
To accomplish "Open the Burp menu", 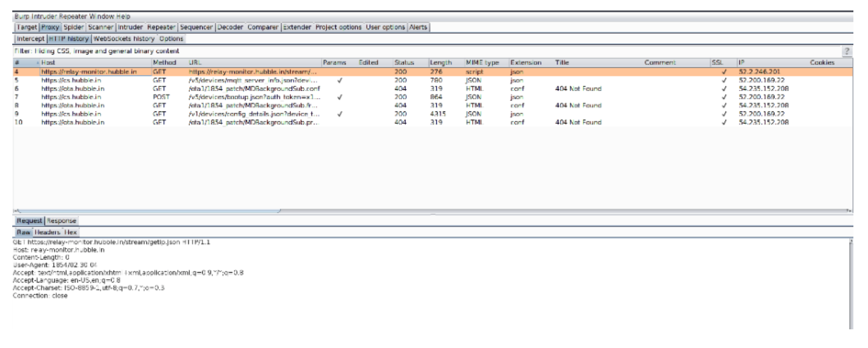I will [22, 16].
